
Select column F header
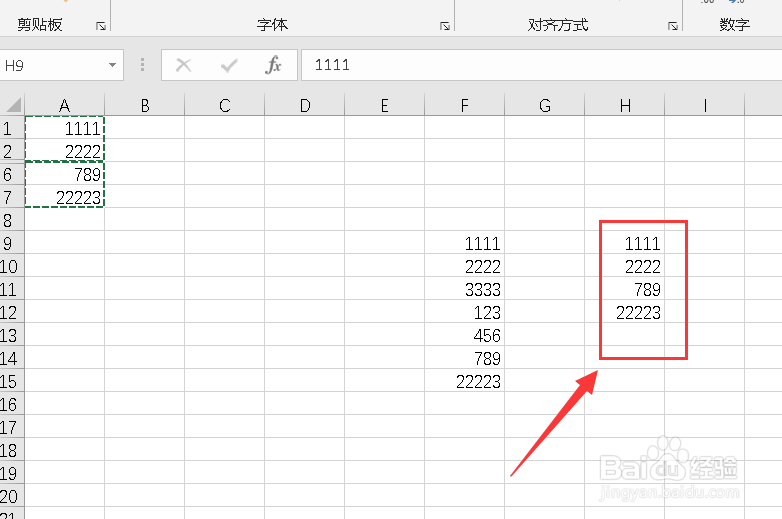[x=464, y=105]
